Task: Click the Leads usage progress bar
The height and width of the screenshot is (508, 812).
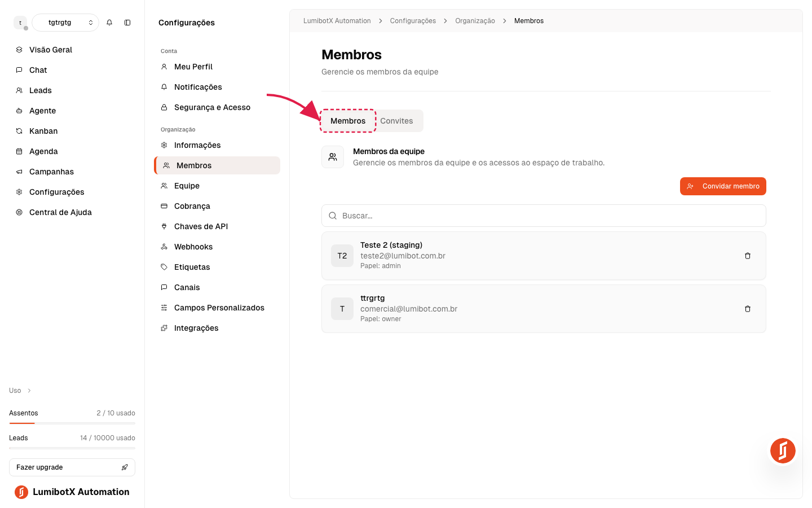Action: click(x=72, y=448)
